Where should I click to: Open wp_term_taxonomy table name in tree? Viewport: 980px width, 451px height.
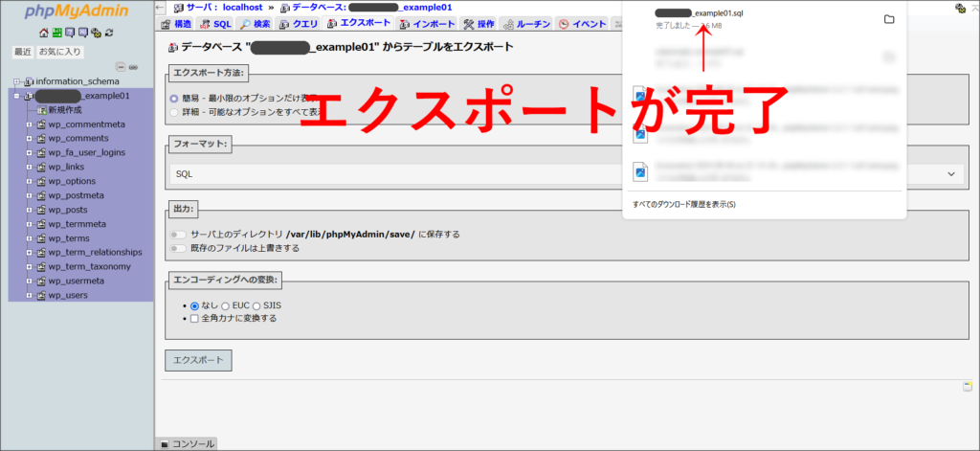pyautogui.click(x=89, y=266)
